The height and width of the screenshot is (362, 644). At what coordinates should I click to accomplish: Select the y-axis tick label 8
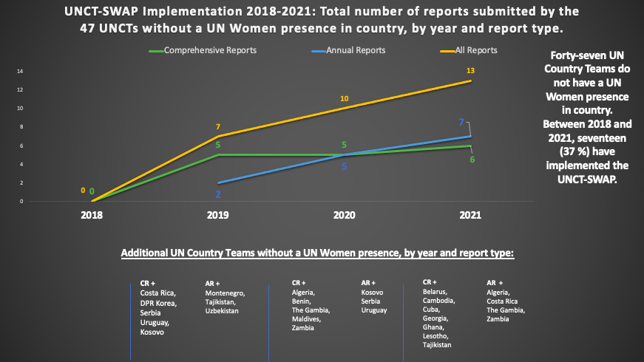point(21,127)
